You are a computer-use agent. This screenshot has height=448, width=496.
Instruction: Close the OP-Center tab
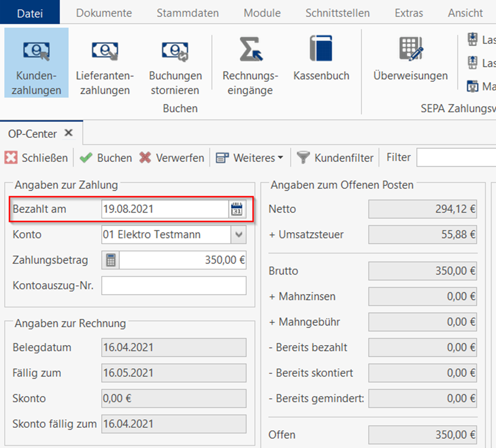coord(69,133)
